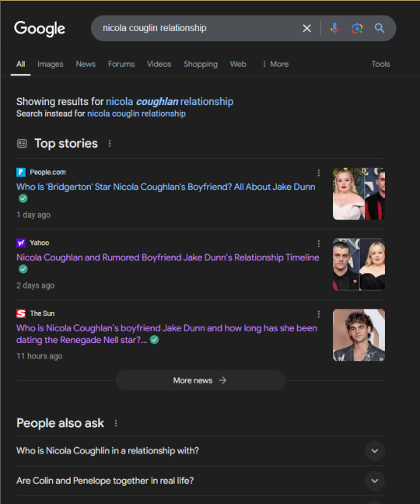The width and height of the screenshot is (420, 504).
Task: Open Top stories options menu
Action: tap(110, 144)
